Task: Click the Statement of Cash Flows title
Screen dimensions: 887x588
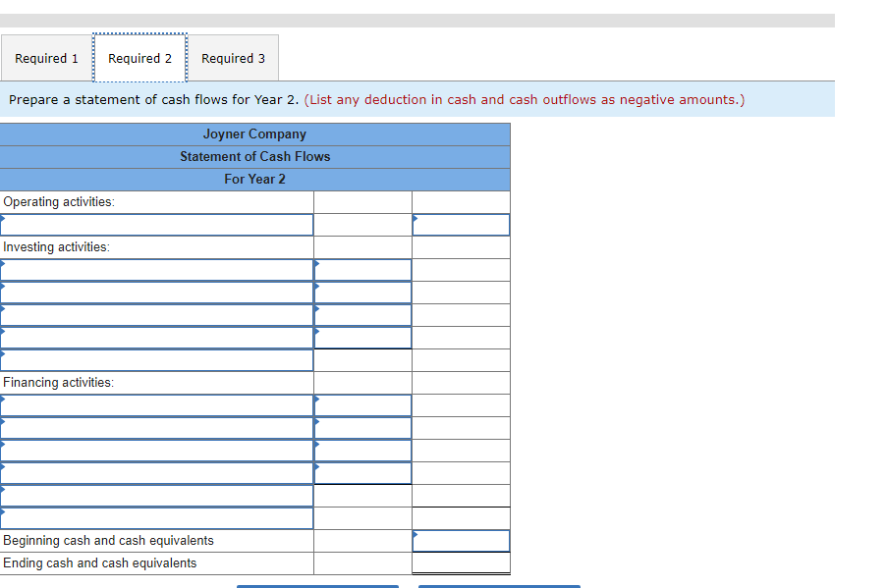Action: [x=255, y=156]
